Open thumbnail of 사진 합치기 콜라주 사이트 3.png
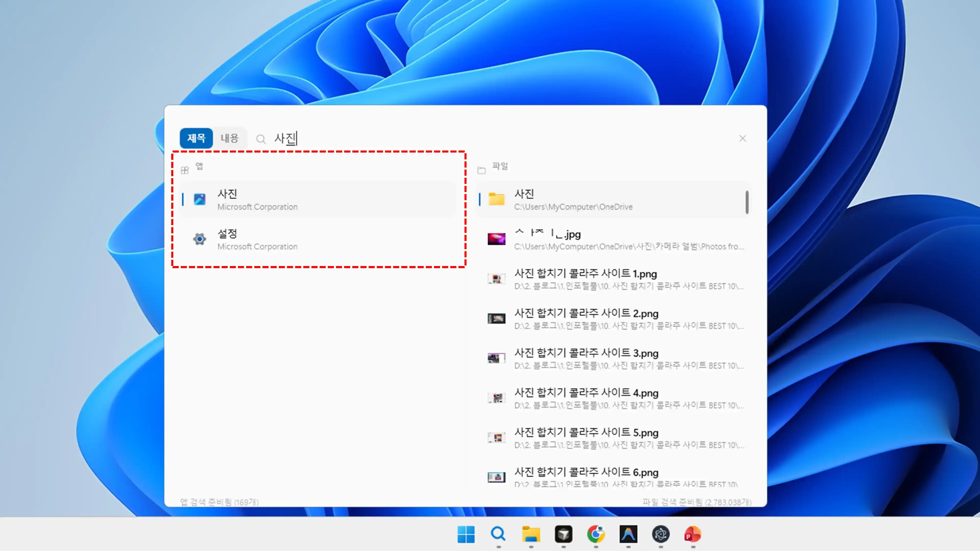The width and height of the screenshot is (980, 551). [x=496, y=358]
